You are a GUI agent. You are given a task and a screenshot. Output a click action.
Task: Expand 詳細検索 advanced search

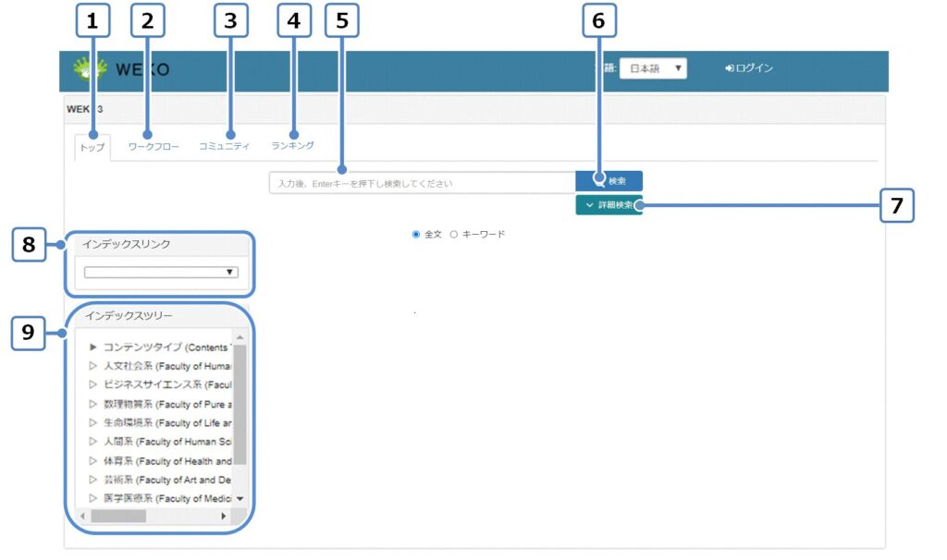609,205
